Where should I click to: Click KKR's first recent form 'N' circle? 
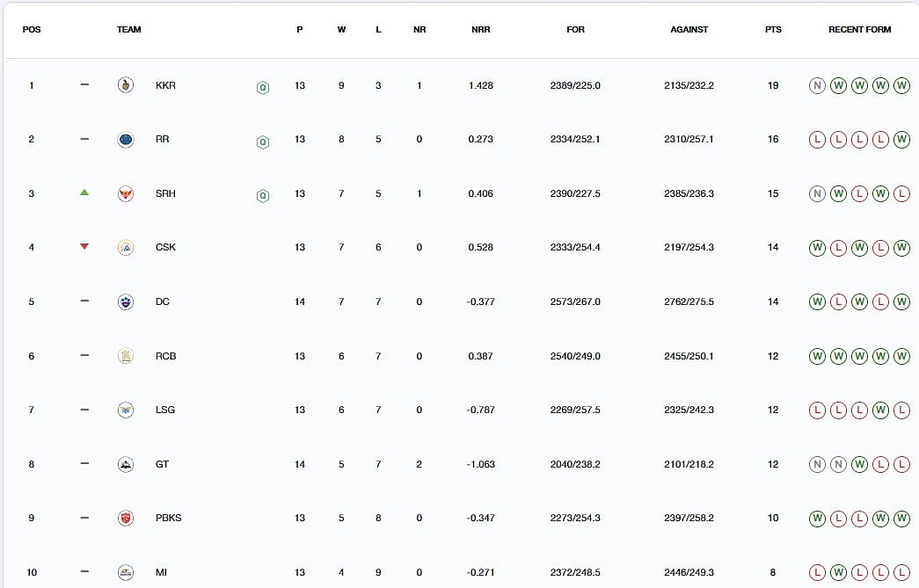click(x=818, y=85)
